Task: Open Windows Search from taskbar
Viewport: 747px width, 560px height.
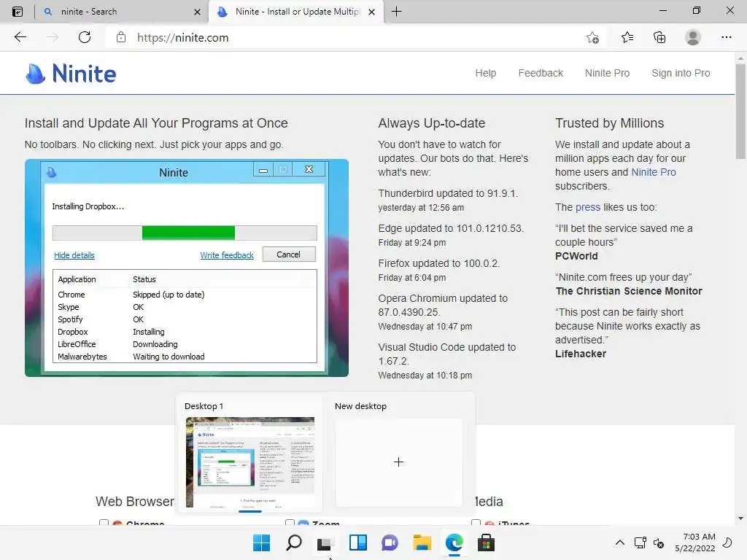Action: 293,542
